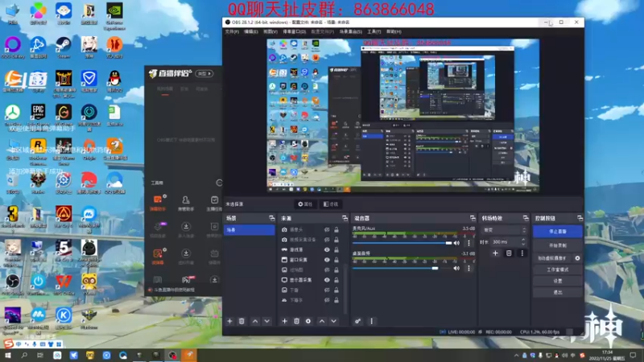
Task: Show hidden system tray icons chevron
Action: [516, 356]
